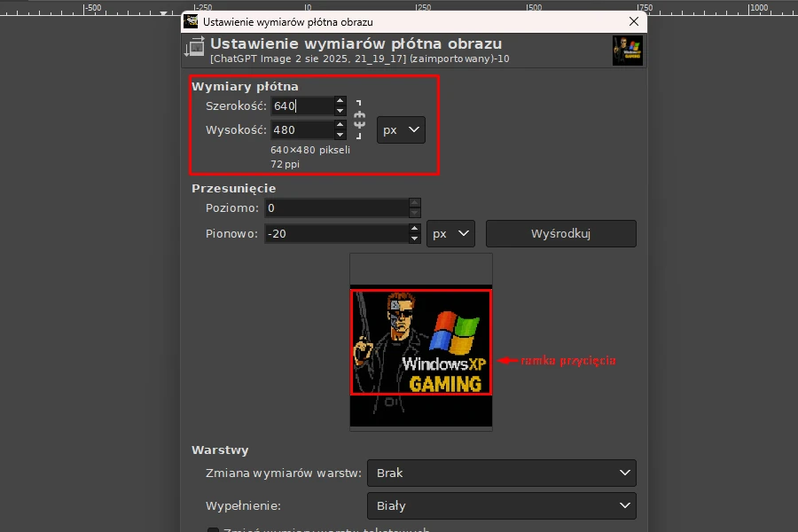Viewport: 798px width, 532px height.
Task: Open the offset px unit dropdown
Action: tap(450, 234)
